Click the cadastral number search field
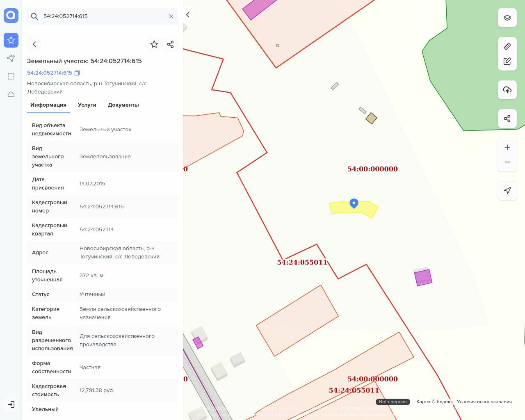The height and width of the screenshot is (420, 525). (103, 16)
